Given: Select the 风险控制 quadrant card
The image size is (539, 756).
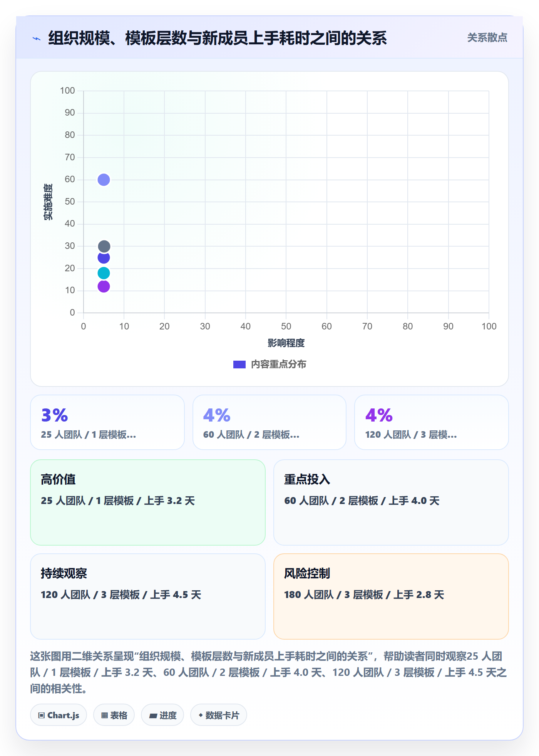Looking at the screenshot, I should (391, 596).
